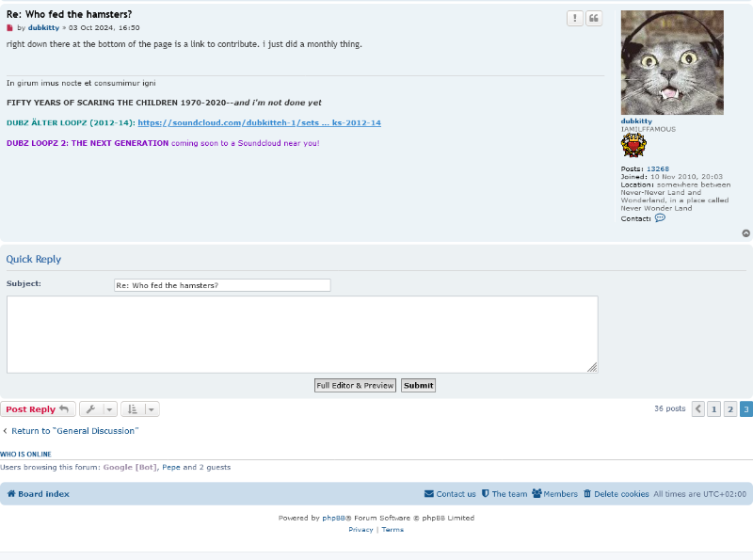The image size is (753, 560).
Task: Open the DUBZ soundcloud link
Action: [259, 123]
